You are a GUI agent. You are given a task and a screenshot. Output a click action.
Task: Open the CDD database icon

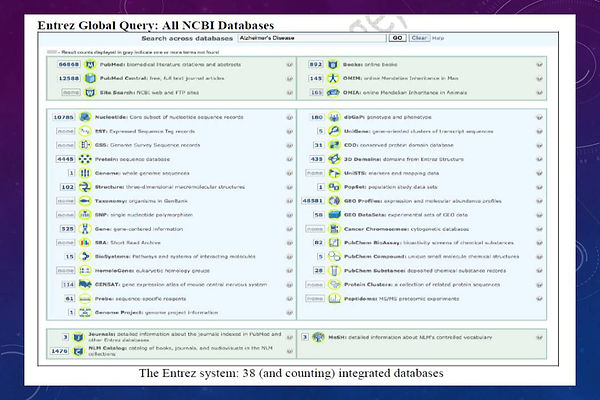334,145
